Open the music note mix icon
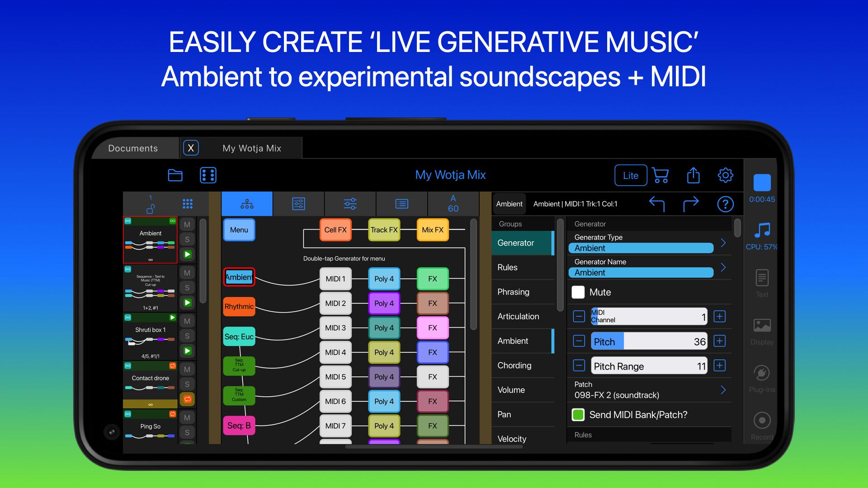 pos(762,230)
